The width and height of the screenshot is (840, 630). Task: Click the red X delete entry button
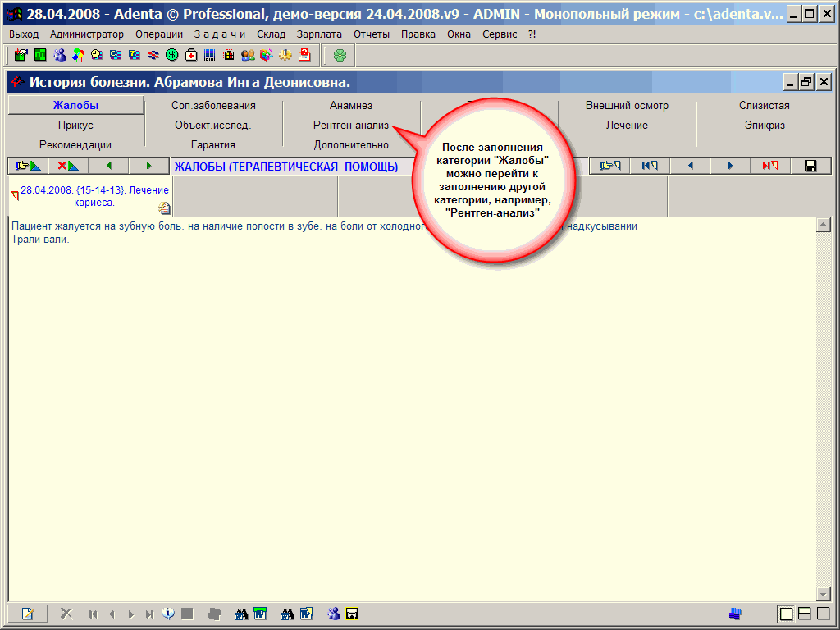tap(68, 166)
